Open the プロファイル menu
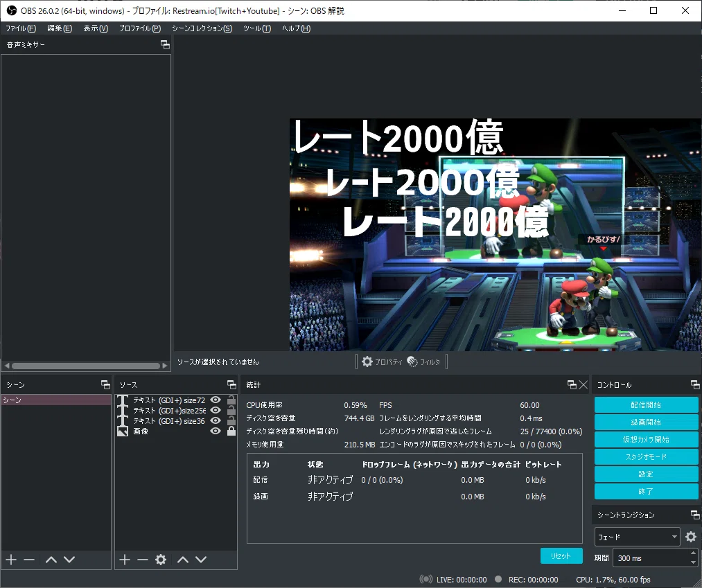Screen dimensions: 702x588 click(140, 28)
